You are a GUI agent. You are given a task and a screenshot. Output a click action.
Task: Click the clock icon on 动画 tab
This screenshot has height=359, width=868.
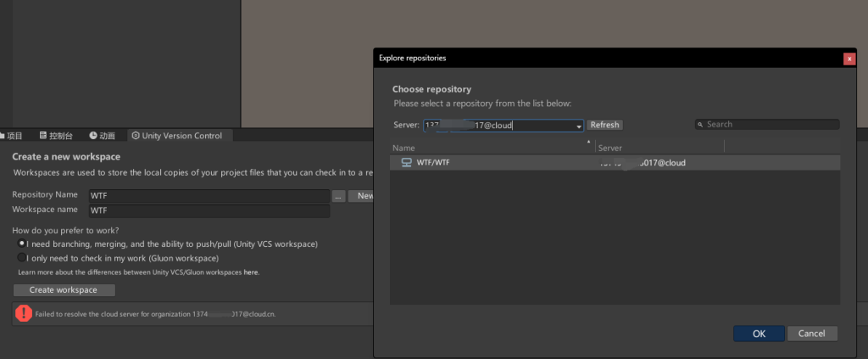pos(93,136)
